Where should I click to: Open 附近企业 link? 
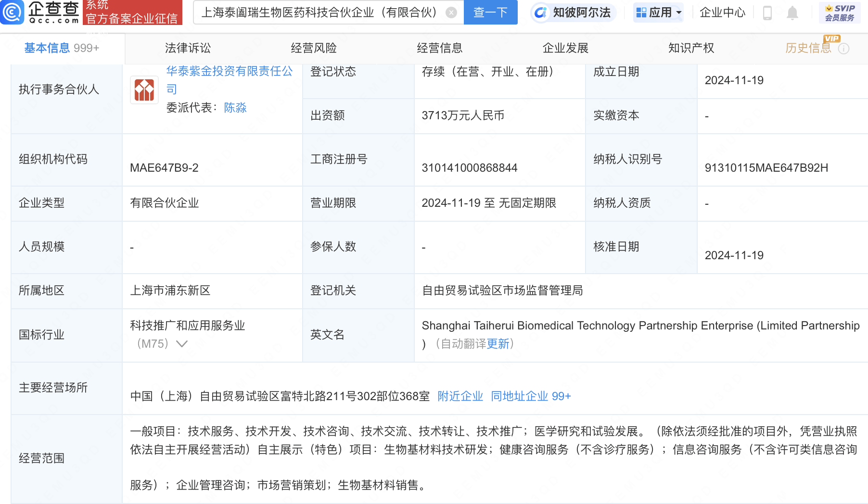[x=460, y=396]
